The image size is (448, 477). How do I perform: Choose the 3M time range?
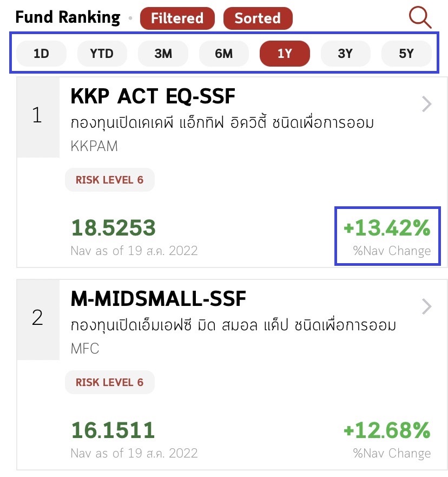click(163, 54)
